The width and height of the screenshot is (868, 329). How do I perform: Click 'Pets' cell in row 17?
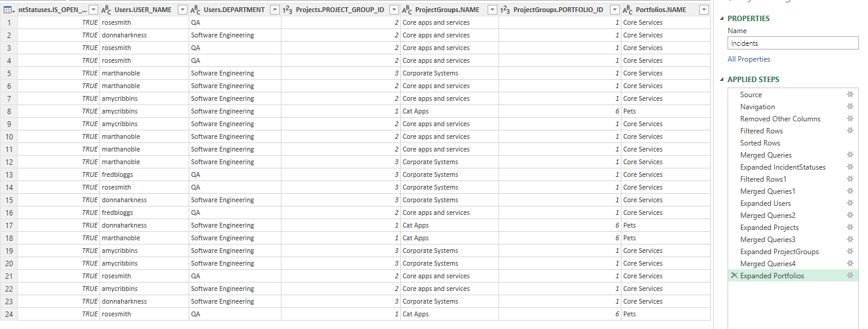(665, 225)
